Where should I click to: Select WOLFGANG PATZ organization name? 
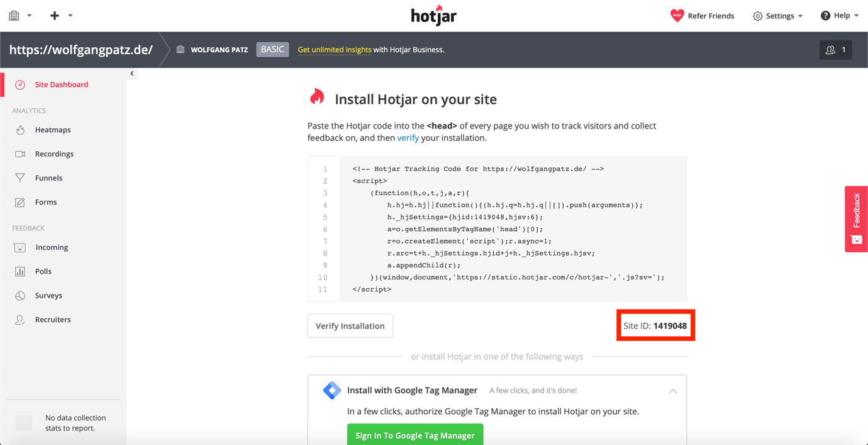[x=219, y=50]
